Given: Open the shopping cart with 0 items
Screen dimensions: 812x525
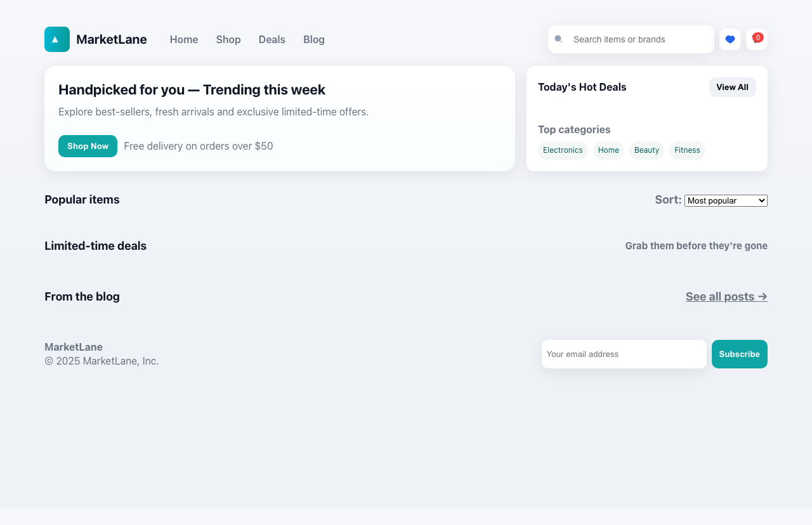Looking at the screenshot, I should pyautogui.click(x=756, y=39).
